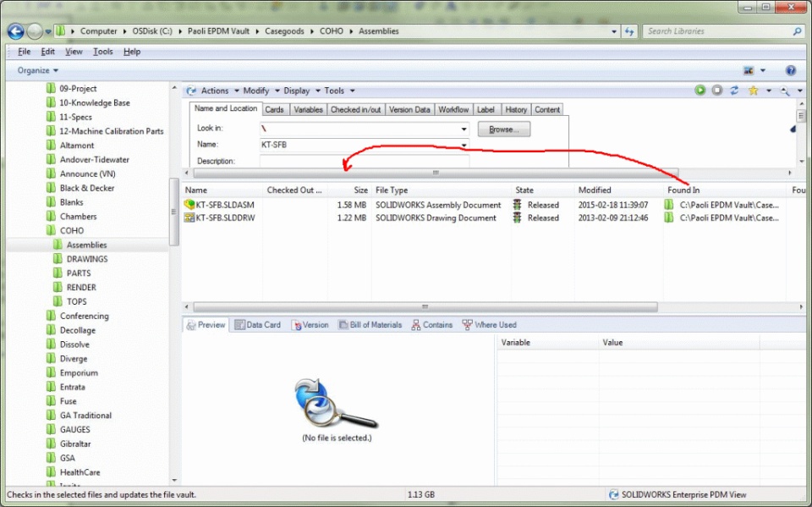Click the vault folder icon beside COHO
The image size is (812, 507).
(x=51, y=230)
